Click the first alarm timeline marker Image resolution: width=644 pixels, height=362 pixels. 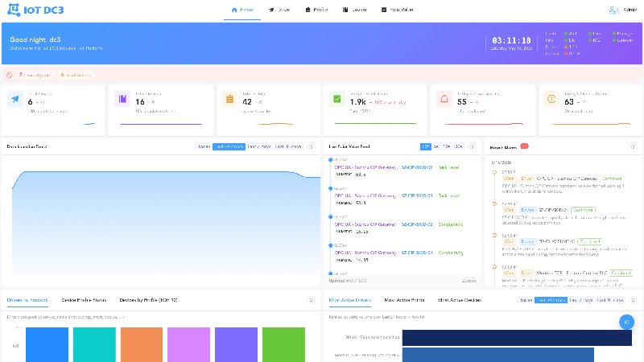pyautogui.click(x=494, y=172)
